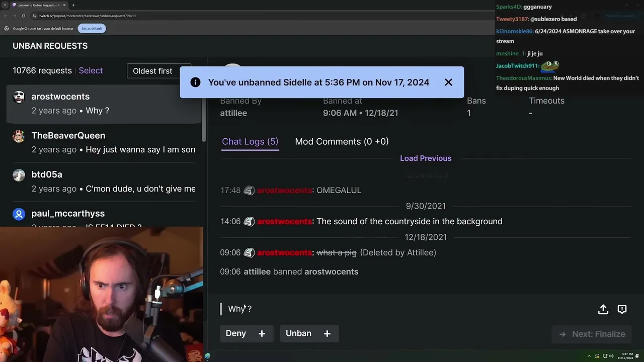Open the Oldest first sort dropdown
The image size is (644, 362).
[159, 71]
